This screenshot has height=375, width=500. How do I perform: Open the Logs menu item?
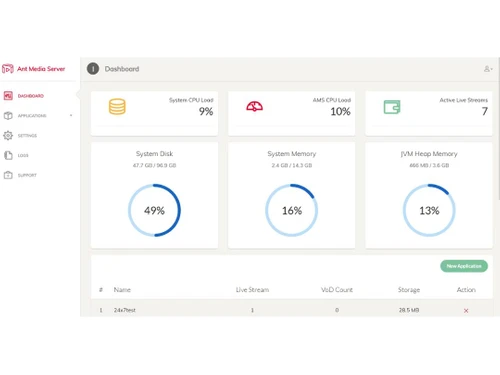point(23,155)
